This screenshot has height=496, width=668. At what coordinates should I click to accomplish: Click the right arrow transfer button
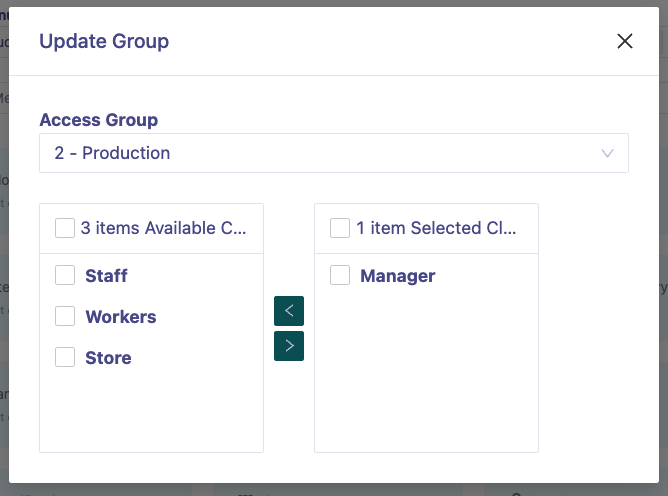289,346
